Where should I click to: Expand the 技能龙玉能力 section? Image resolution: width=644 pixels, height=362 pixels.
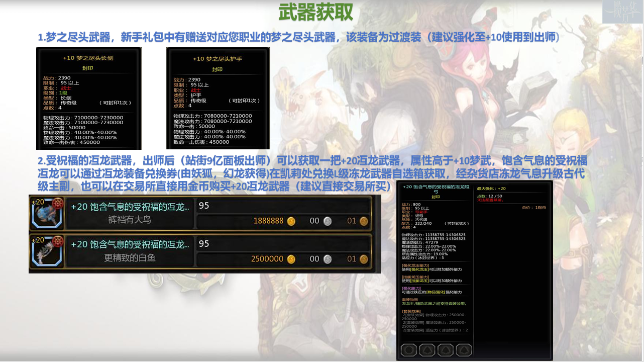(x=415, y=278)
